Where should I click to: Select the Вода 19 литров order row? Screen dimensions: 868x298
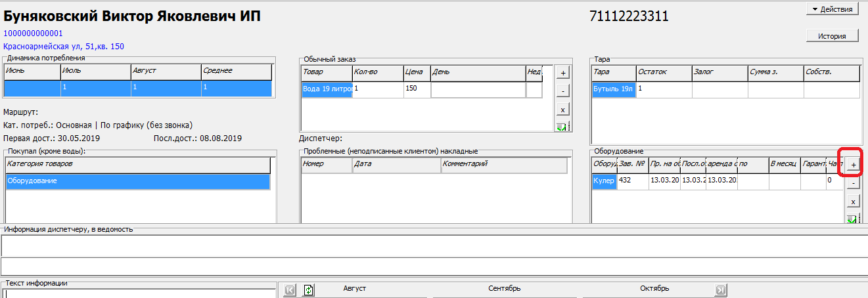(327, 89)
